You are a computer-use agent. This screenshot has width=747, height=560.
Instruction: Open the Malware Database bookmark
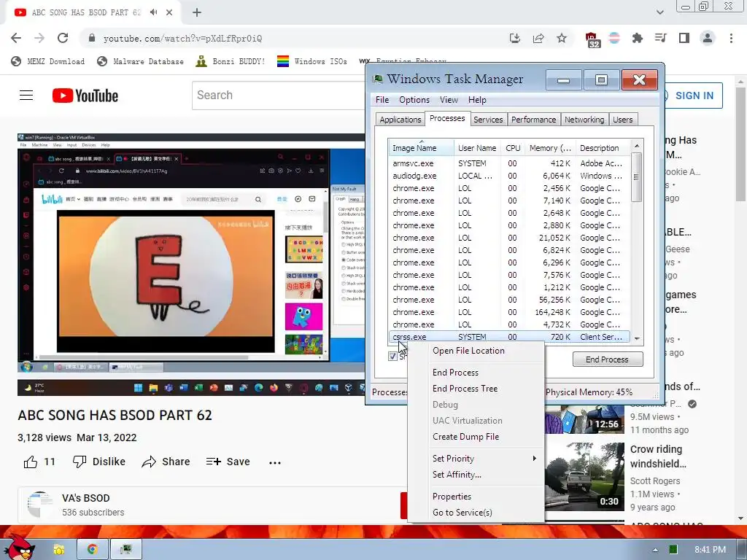coord(140,61)
